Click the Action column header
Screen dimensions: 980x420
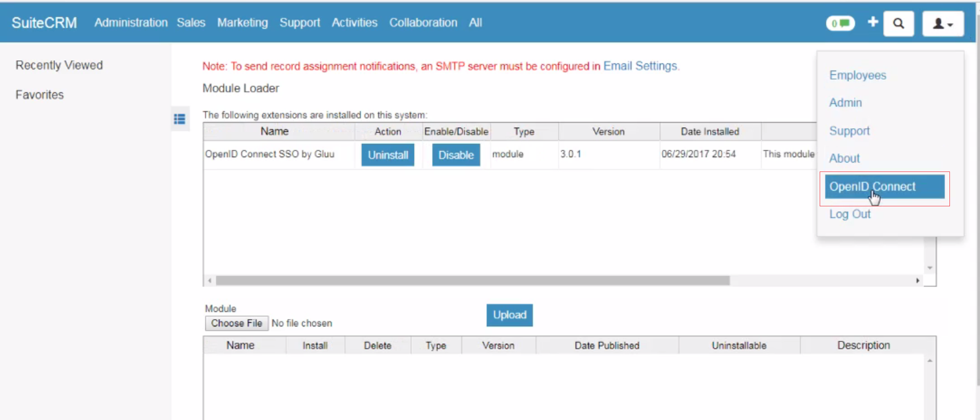pos(388,132)
